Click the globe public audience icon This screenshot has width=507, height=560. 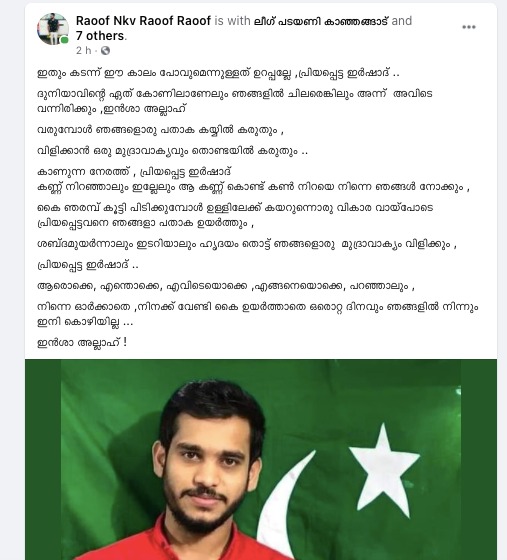[x=105, y=51]
